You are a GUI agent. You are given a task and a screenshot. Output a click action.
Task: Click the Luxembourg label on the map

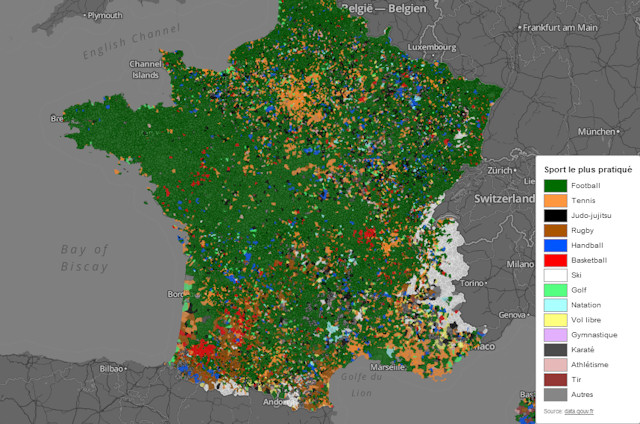[432, 46]
